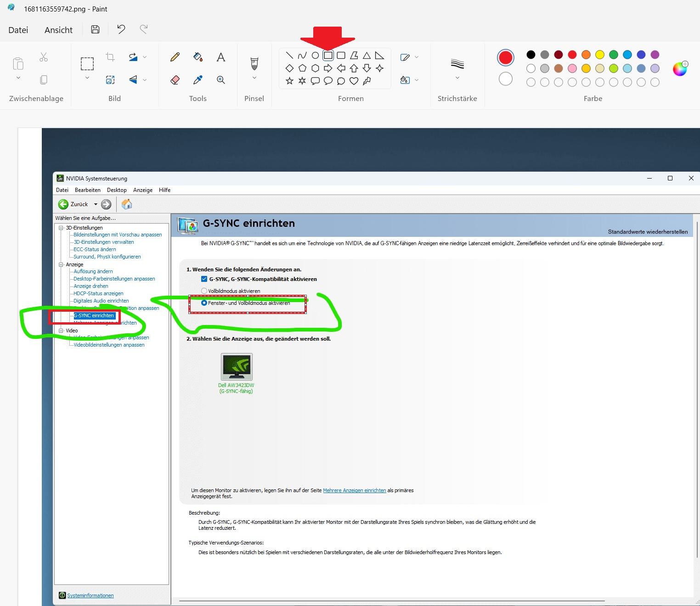Pick the straight line shape
700x606 pixels.
pyautogui.click(x=289, y=56)
